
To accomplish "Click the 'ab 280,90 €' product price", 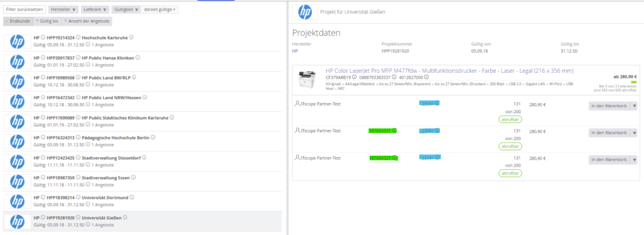I will tap(625, 76).
